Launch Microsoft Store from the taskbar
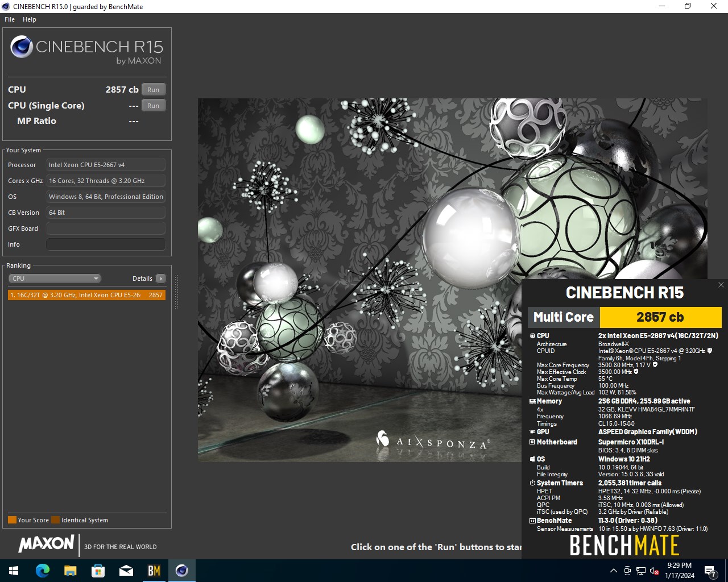Image resolution: width=728 pixels, height=582 pixels. point(98,571)
